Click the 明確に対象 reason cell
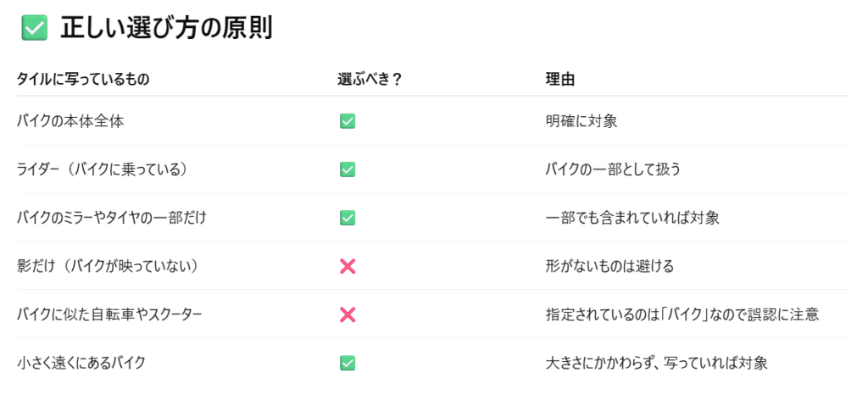 [581, 121]
